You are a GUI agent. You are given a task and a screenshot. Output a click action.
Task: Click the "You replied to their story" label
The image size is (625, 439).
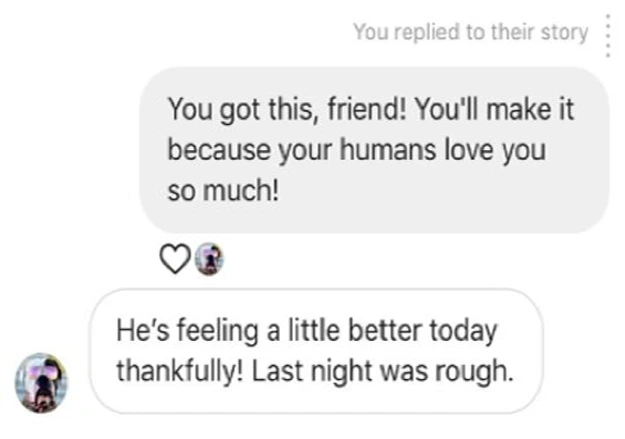[470, 32]
